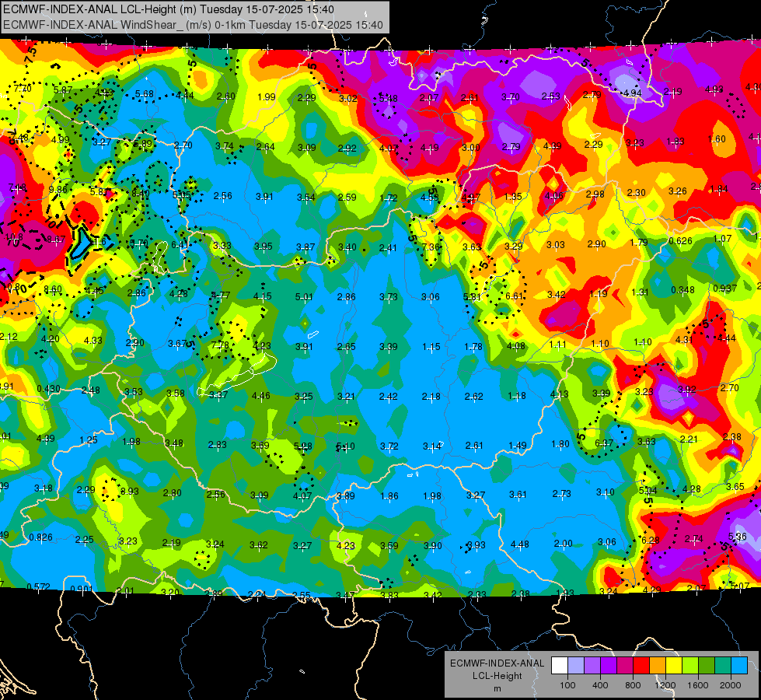The image size is (761, 700).
Task: Click the orange legend color swatch
Action: pyautogui.click(x=658, y=666)
